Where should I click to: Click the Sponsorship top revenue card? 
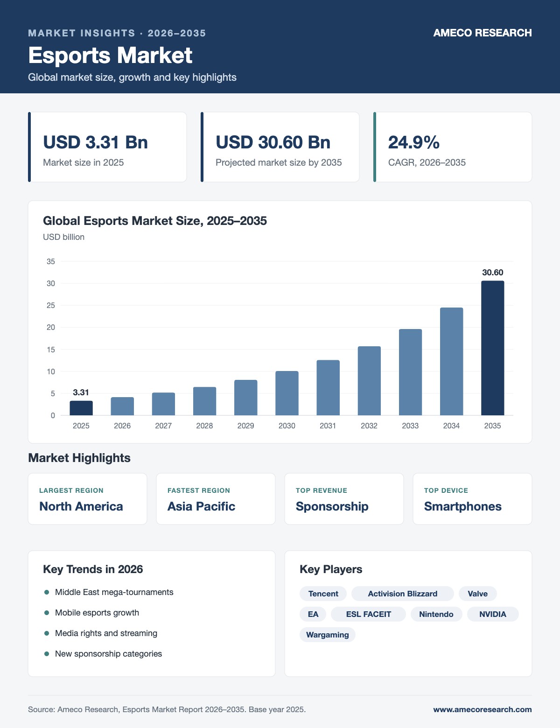(344, 499)
